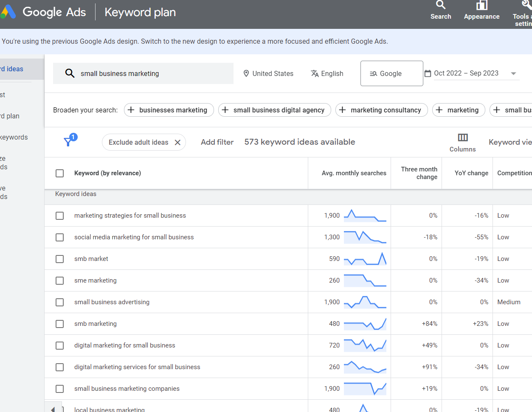Add 'businesses marketing' broaden suggestion
The image size is (532, 412).
[x=169, y=110]
